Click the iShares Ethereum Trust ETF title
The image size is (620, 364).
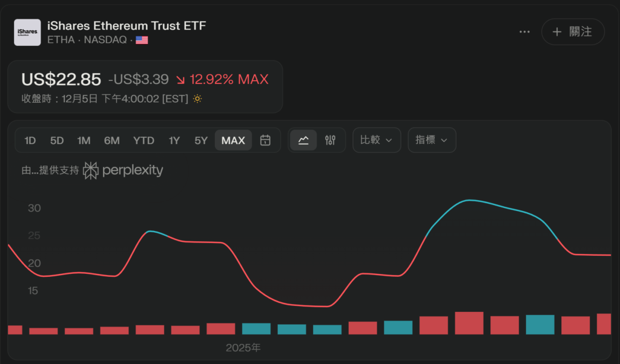[x=127, y=25]
